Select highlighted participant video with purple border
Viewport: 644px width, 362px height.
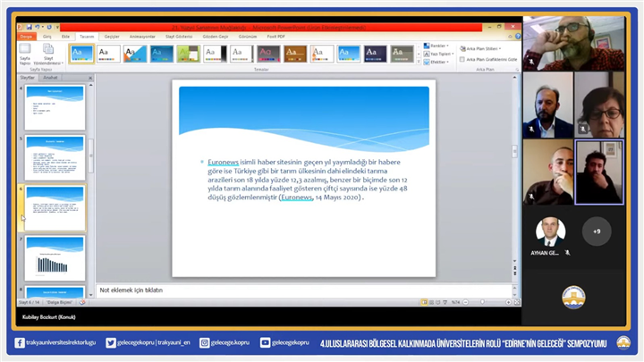pyautogui.click(x=599, y=172)
